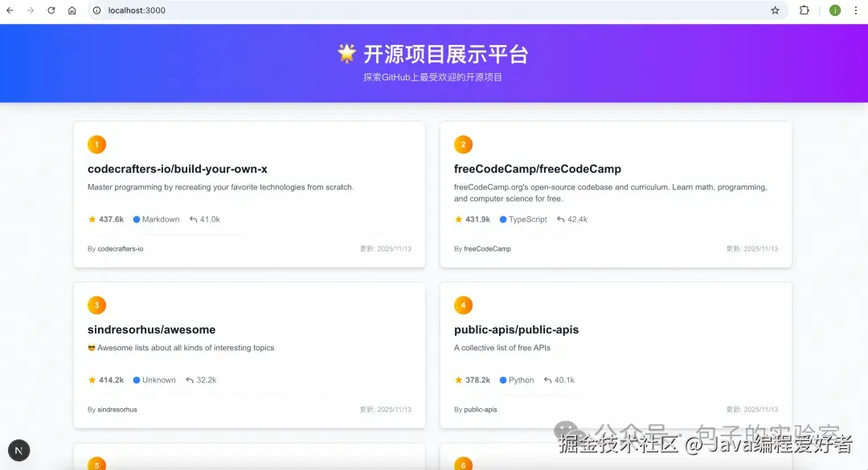Screen dimensions: 868x470
Task: Click update date on codecrafters-io card
Action: point(385,248)
